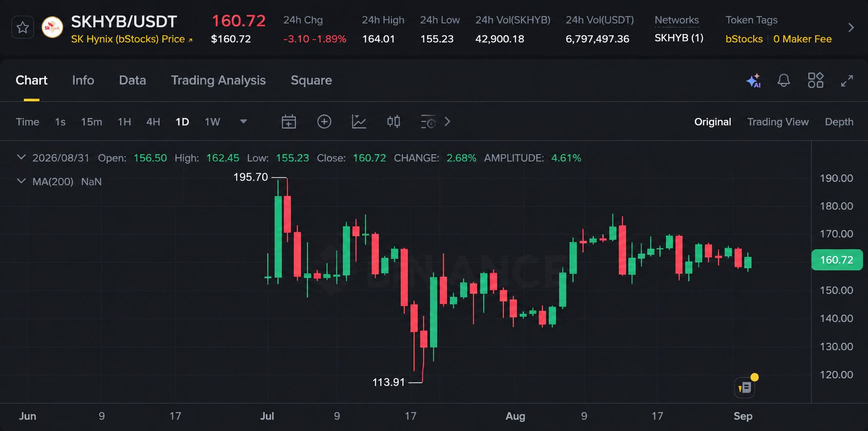Click the bStocks token tag

coord(744,39)
